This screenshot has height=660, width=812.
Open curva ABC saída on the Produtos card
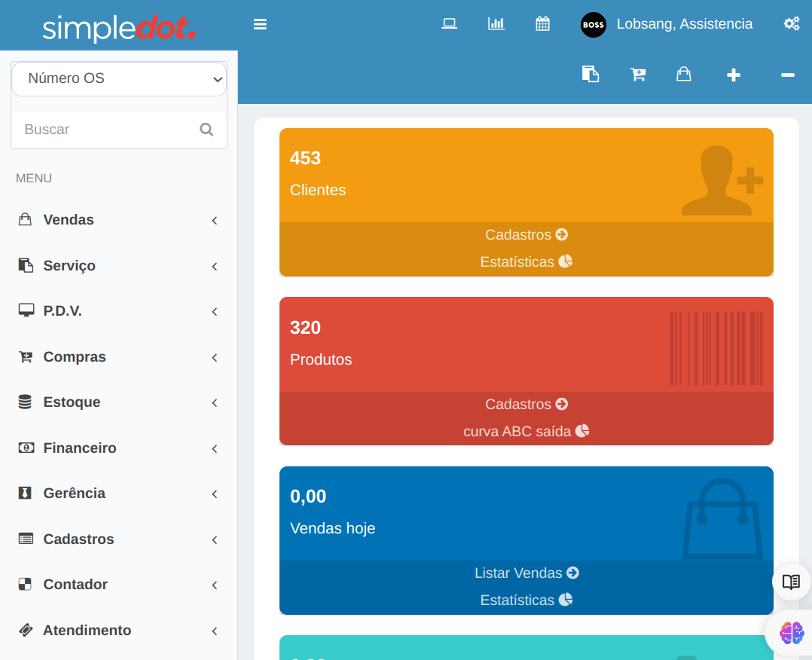(x=526, y=431)
